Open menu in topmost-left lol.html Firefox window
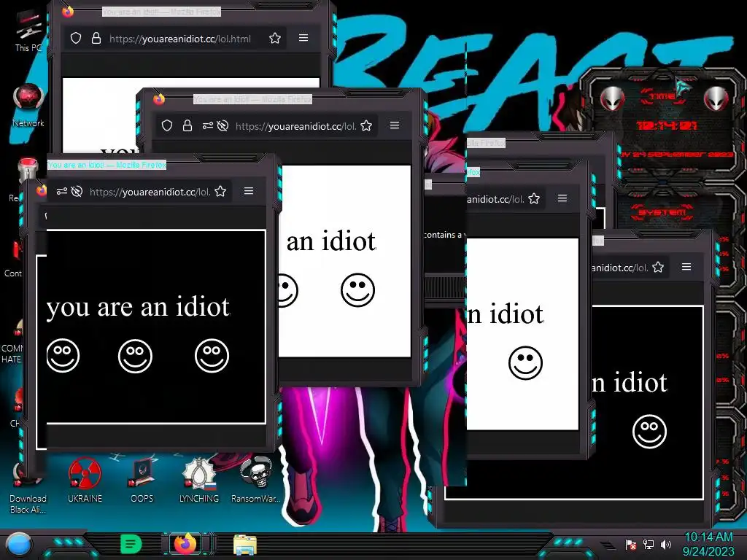747x560 pixels. click(303, 38)
